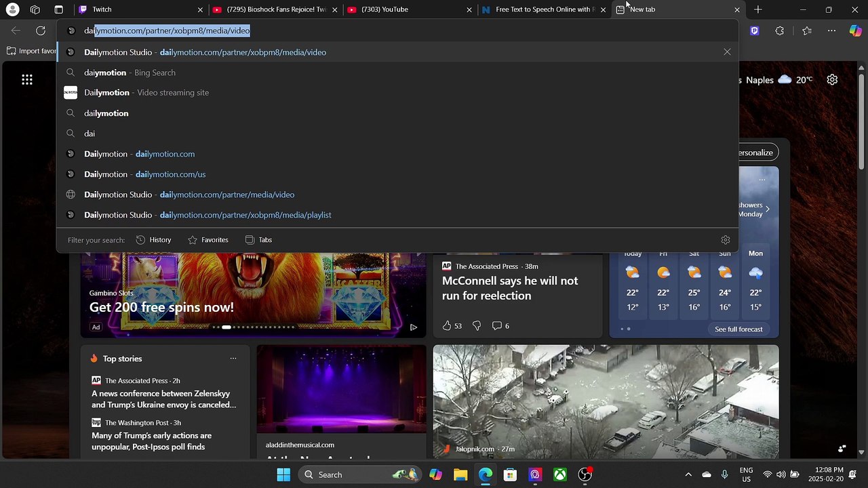Click Import favorites in bookmarks bar

tap(31, 51)
